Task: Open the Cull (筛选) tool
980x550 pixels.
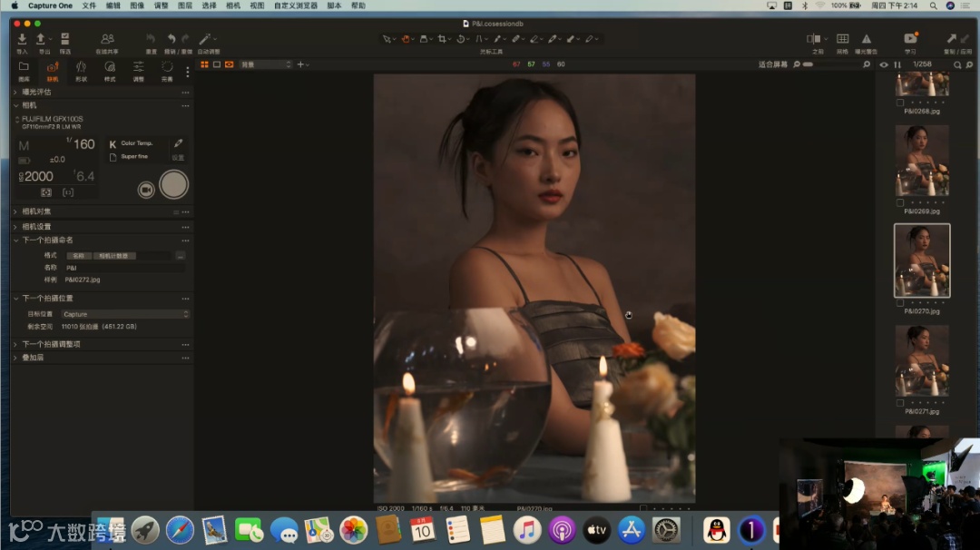Action: click(65, 39)
